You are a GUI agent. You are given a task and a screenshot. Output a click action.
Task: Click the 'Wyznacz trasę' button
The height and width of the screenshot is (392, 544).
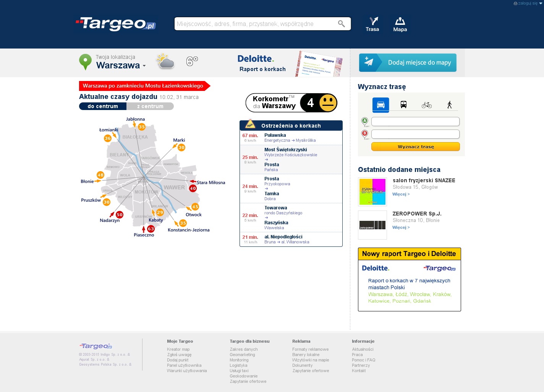[x=415, y=147]
